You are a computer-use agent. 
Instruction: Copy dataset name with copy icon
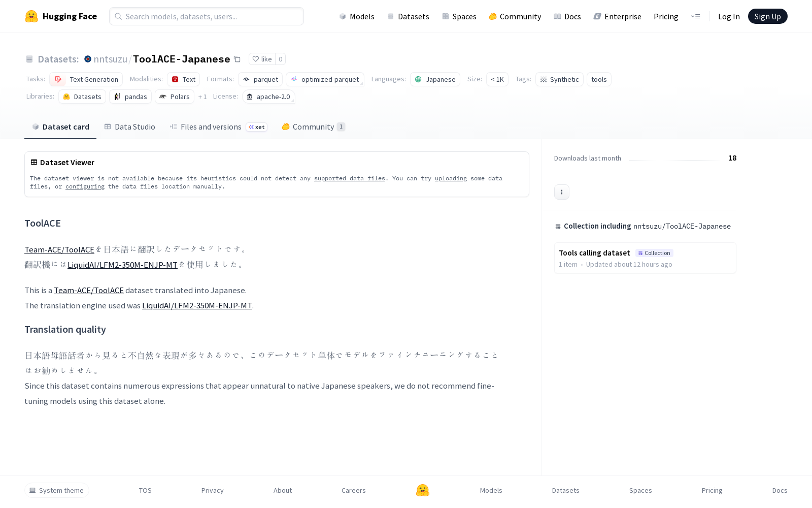point(237,59)
